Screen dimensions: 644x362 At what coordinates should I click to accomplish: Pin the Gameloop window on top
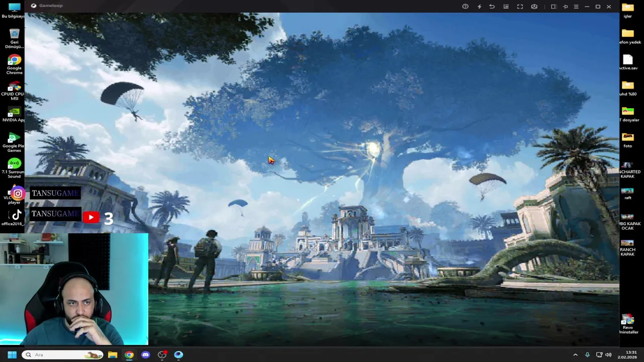point(565,7)
